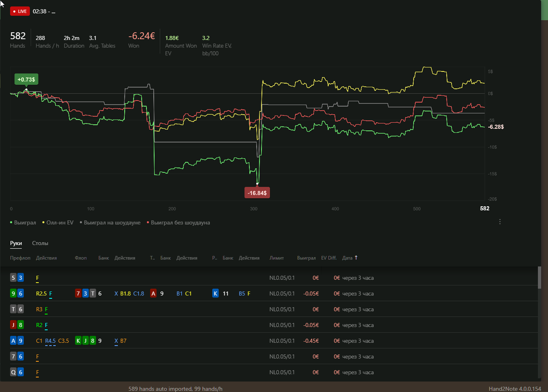Switch to the 'Столы' tab
The height and width of the screenshot is (392, 548).
click(x=40, y=243)
